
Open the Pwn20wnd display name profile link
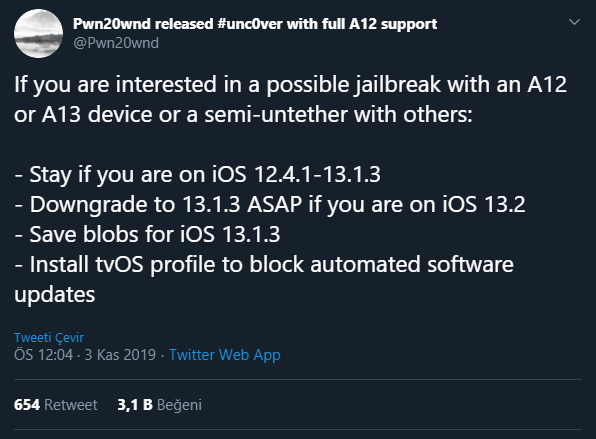pos(255,24)
